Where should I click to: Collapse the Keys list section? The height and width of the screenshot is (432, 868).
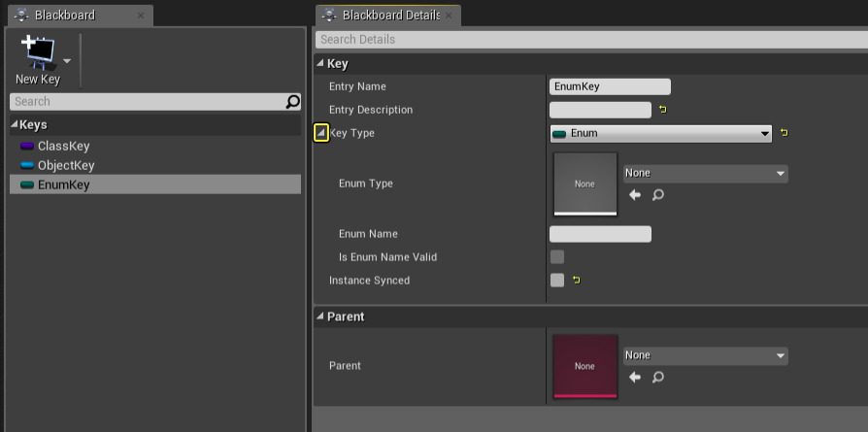tap(15, 125)
